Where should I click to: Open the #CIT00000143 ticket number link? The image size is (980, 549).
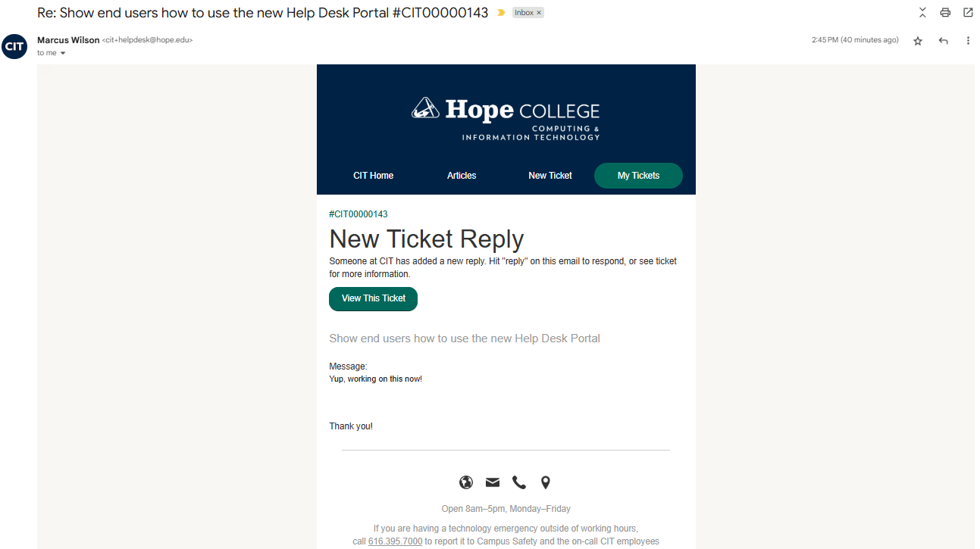click(x=358, y=214)
